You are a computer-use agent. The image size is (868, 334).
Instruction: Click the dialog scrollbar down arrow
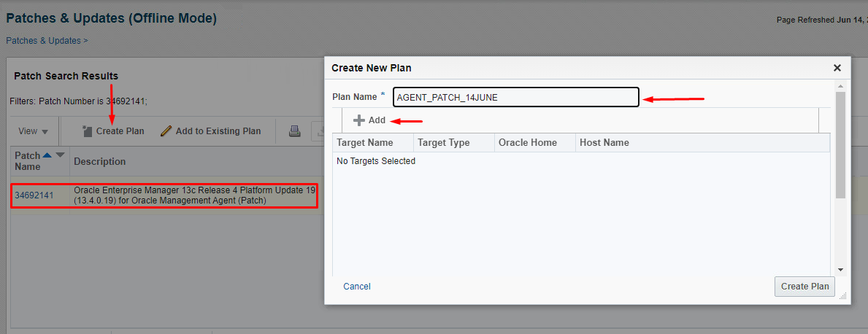[840, 270]
